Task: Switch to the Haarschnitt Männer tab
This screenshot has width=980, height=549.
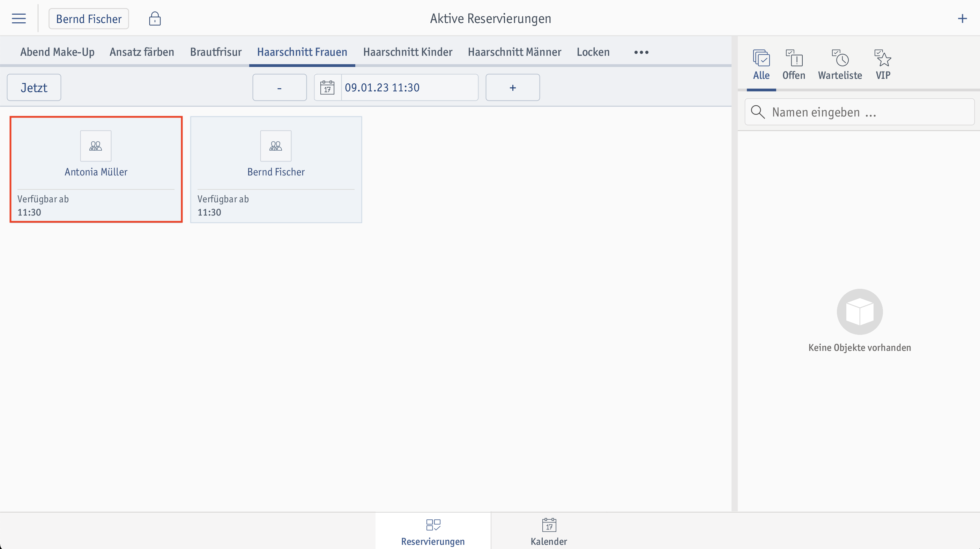Action: point(514,52)
